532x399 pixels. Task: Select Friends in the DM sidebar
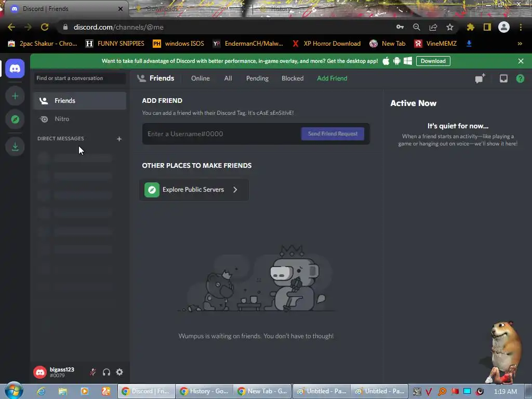(79, 101)
